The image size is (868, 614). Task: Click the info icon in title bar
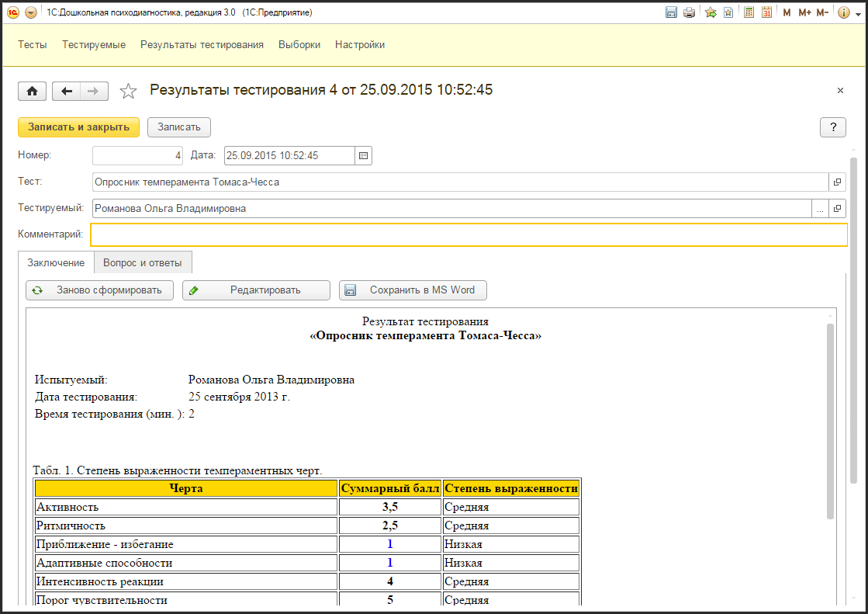pos(844,12)
